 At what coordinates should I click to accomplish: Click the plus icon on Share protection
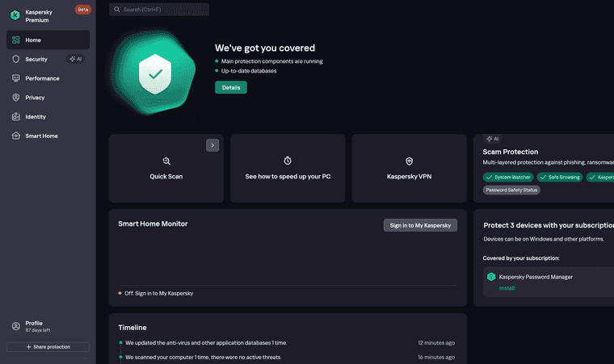(x=28, y=347)
